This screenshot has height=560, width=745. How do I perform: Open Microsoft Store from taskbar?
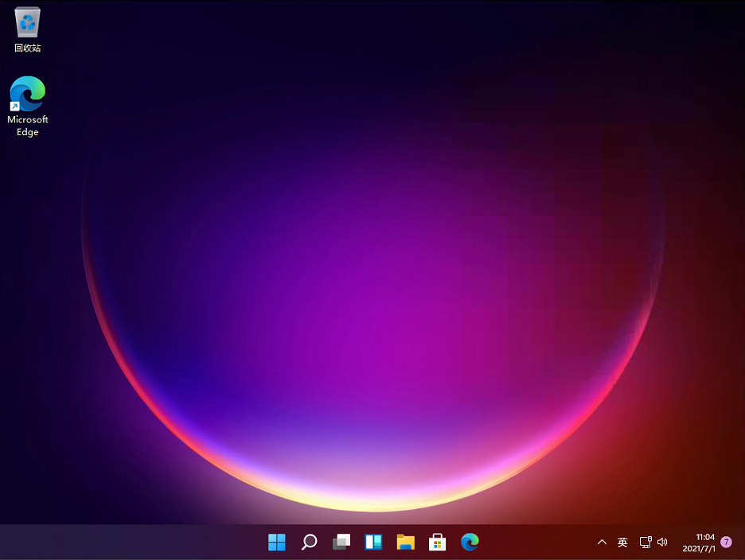pyautogui.click(x=438, y=542)
